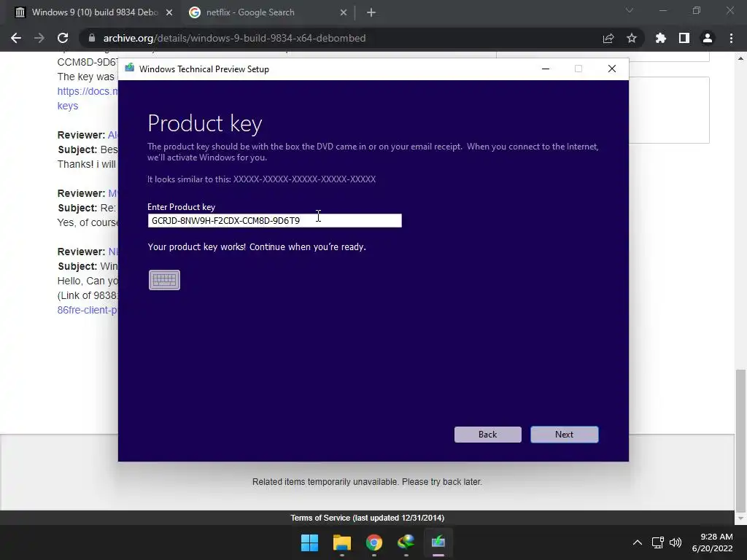Screen dimensions: 747x560
Task: Click the Windows Technical Preview Setup title icon
Action: 130,68
